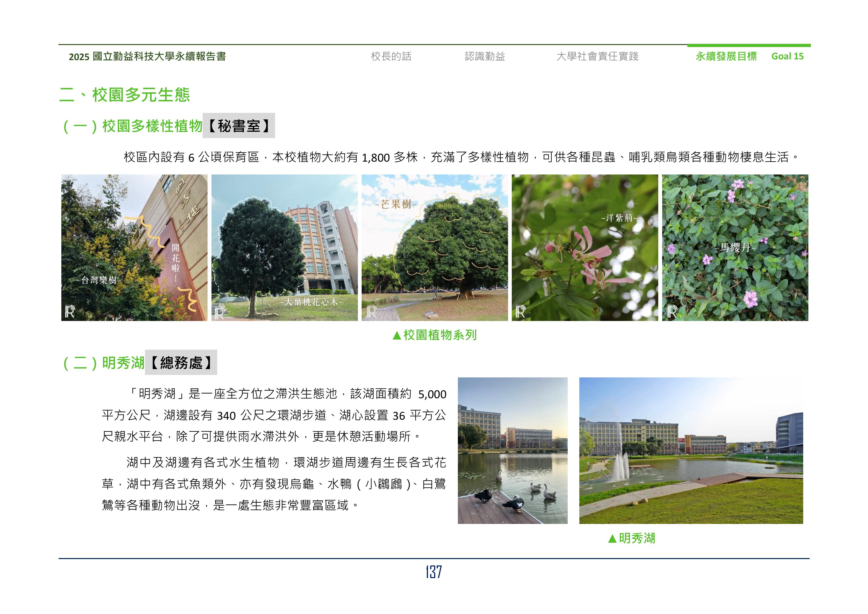Click the report title 2025 國立勤益科技大學永續報告書
Image resolution: width=868 pixels, height=614 pixels.
[x=147, y=56]
